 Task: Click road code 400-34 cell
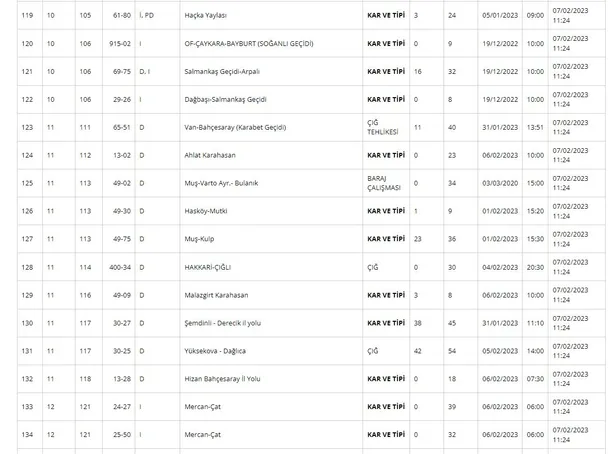pyautogui.click(x=121, y=267)
